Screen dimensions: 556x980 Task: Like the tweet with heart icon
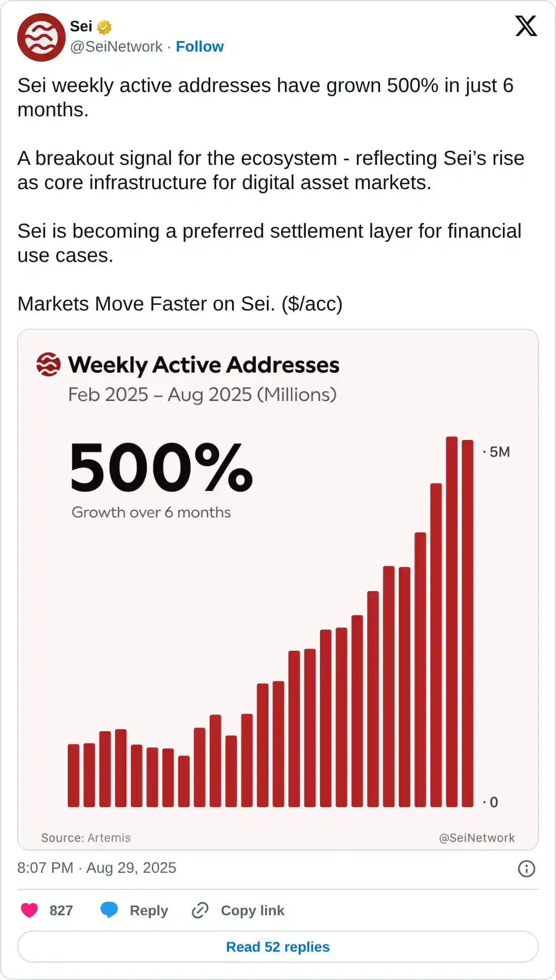point(29,910)
